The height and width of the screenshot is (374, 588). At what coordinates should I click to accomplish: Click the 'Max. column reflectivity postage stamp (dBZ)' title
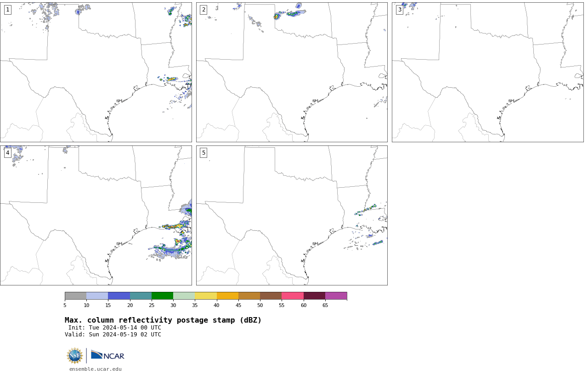click(x=163, y=320)
